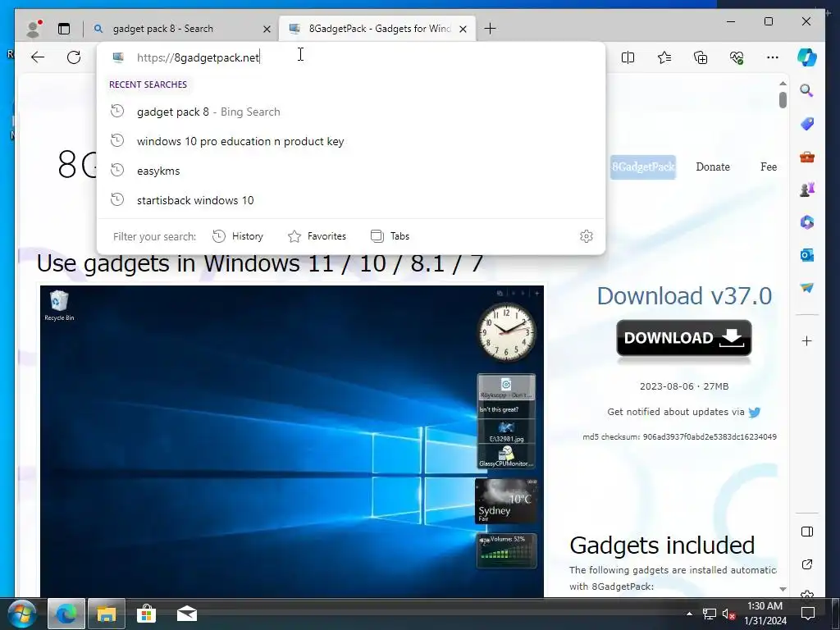Open Mail app from taskbar
Viewport: 840px width, 630px height.
[x=187, y=614]
